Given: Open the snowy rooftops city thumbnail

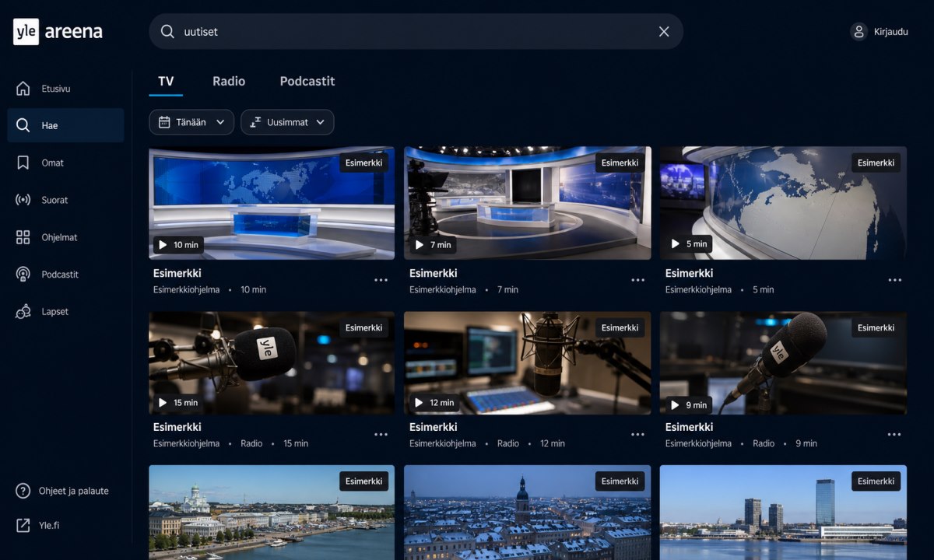Looking at the screenshot, I should (x=528, y=513).
